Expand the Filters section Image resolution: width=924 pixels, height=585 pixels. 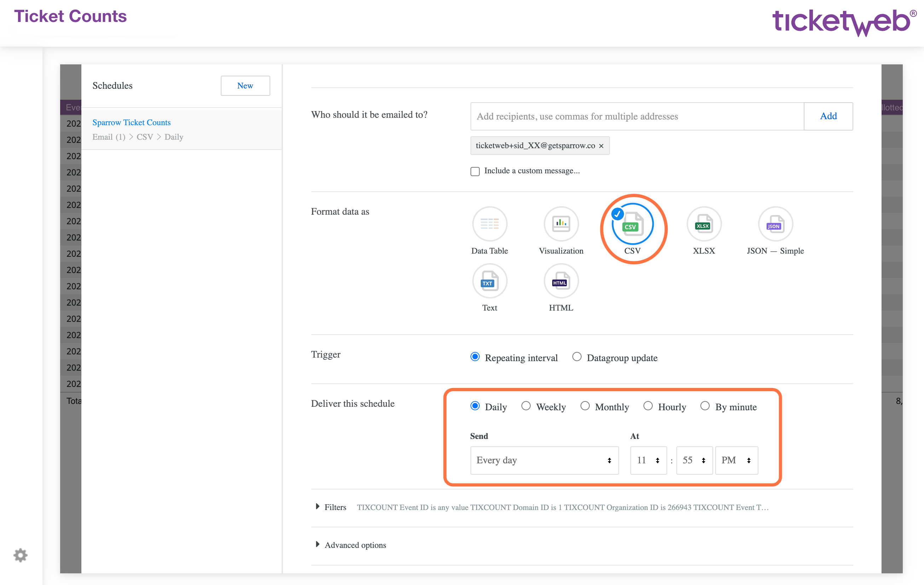point(331,507)
